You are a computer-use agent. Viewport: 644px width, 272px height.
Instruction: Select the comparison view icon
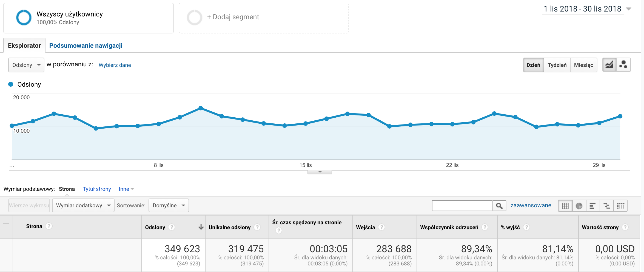tap(607, 206)
